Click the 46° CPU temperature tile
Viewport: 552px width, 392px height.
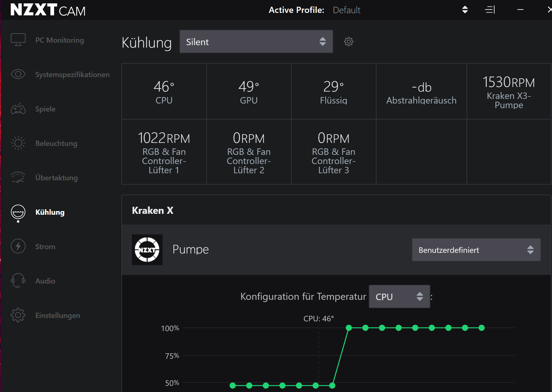(164, 91)
